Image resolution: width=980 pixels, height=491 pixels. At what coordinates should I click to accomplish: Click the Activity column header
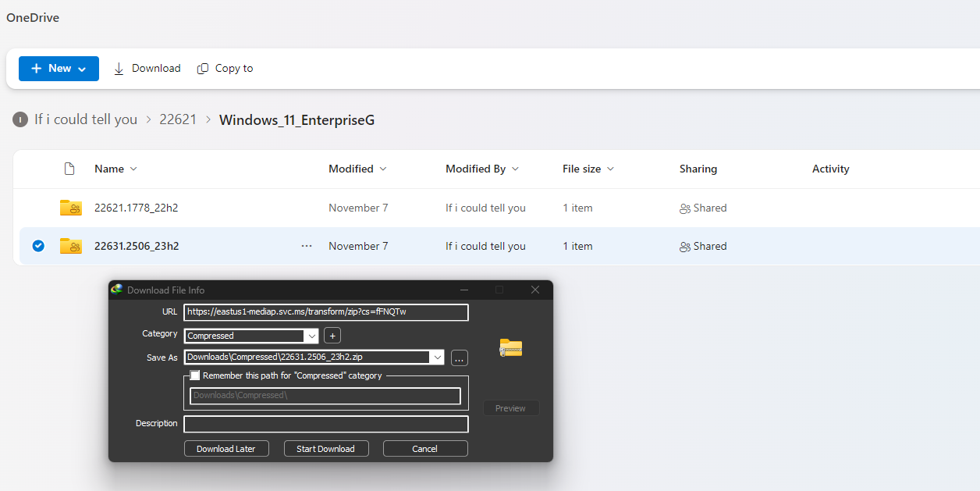pyautogui.click(x=831, y=169)
